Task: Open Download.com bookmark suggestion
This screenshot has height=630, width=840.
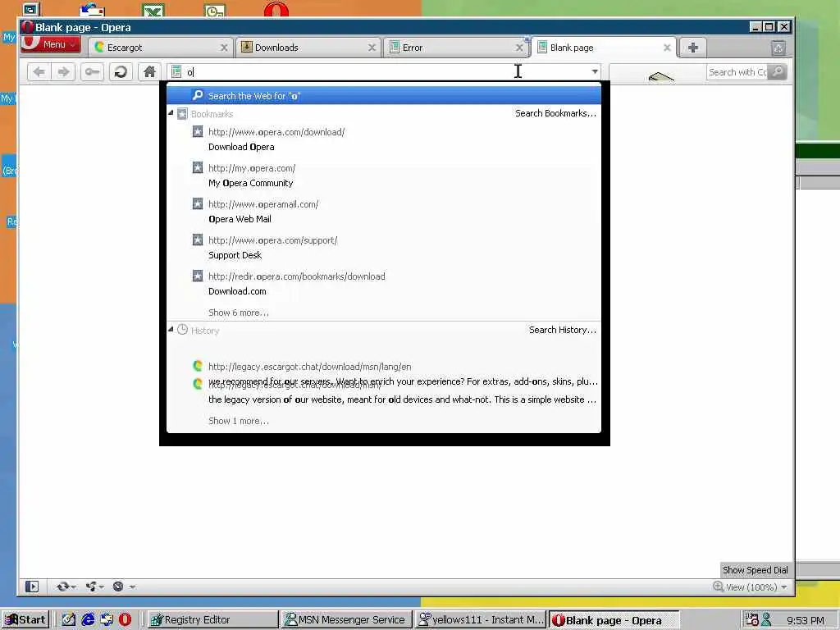Action: [384, 283]
